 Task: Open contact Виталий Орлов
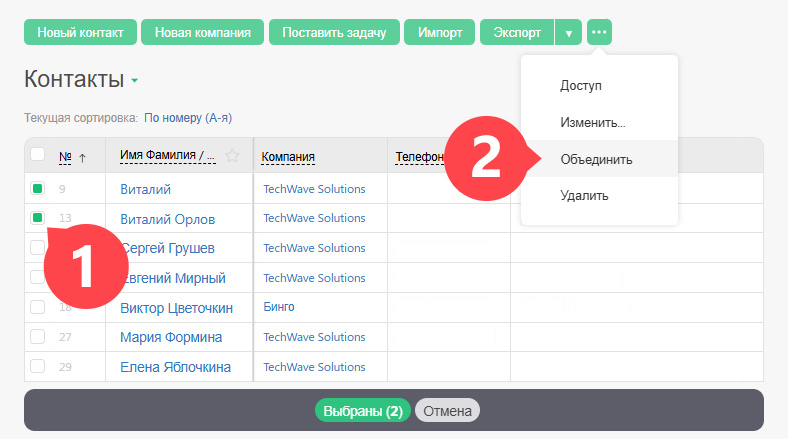click(x=168, y=220)
